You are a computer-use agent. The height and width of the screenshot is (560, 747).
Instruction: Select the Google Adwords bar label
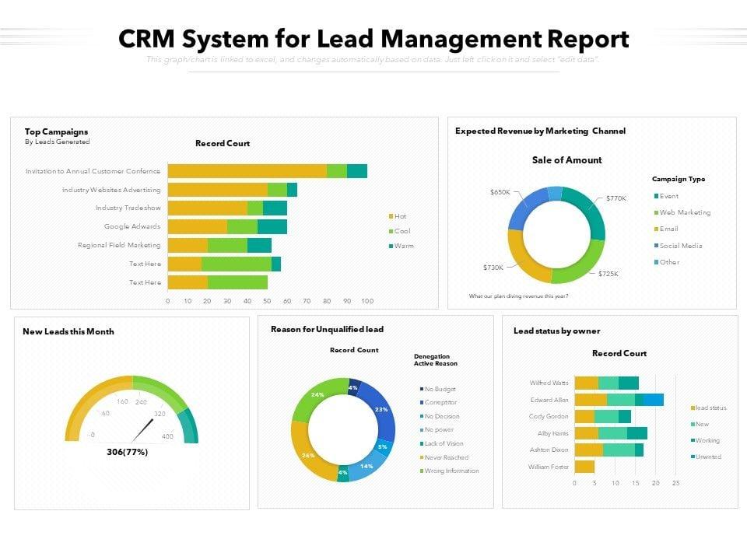pos(132,226)
